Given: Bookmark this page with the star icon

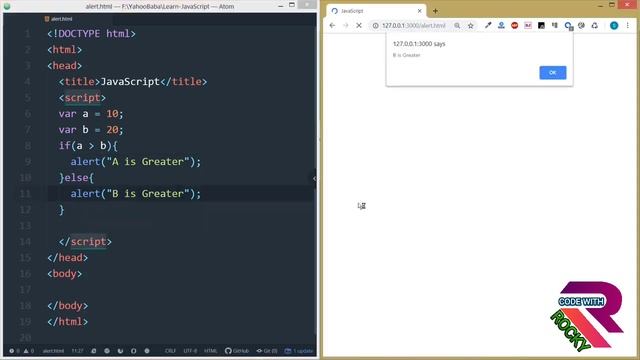Looking at the screenshot, I should (x=471, y=25).
